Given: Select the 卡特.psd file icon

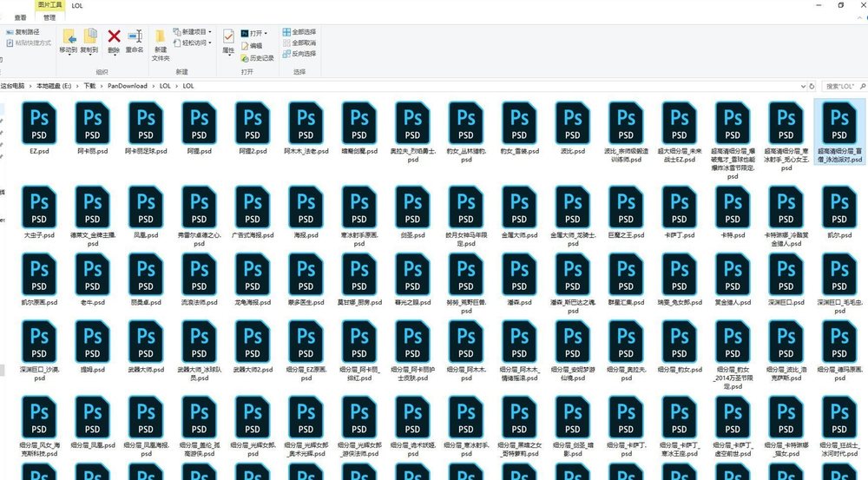Looking at the screenshot, I should coord(733,207).
